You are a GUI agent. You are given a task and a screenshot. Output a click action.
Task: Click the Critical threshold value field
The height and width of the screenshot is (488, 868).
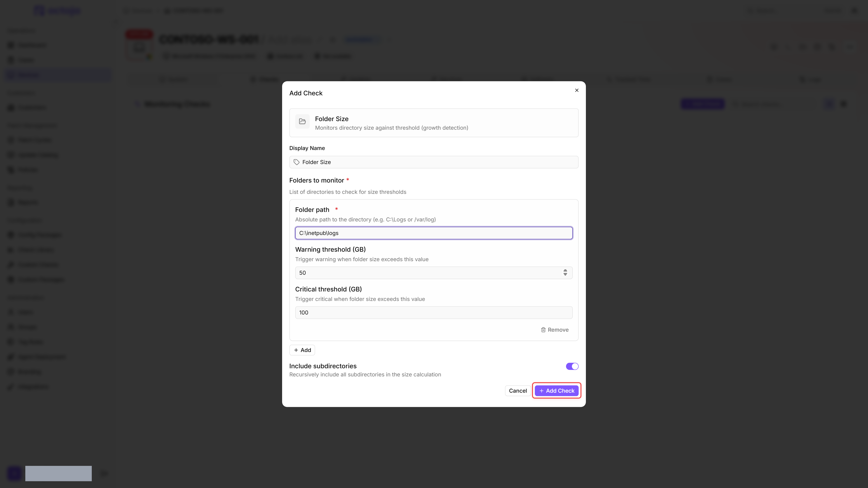click(434, 312)
